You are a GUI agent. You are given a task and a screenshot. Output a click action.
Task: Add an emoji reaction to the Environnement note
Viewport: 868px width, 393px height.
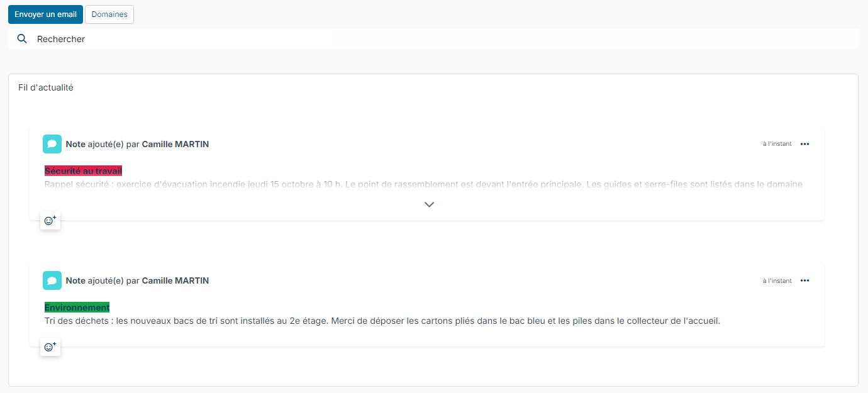pos(50,347)
